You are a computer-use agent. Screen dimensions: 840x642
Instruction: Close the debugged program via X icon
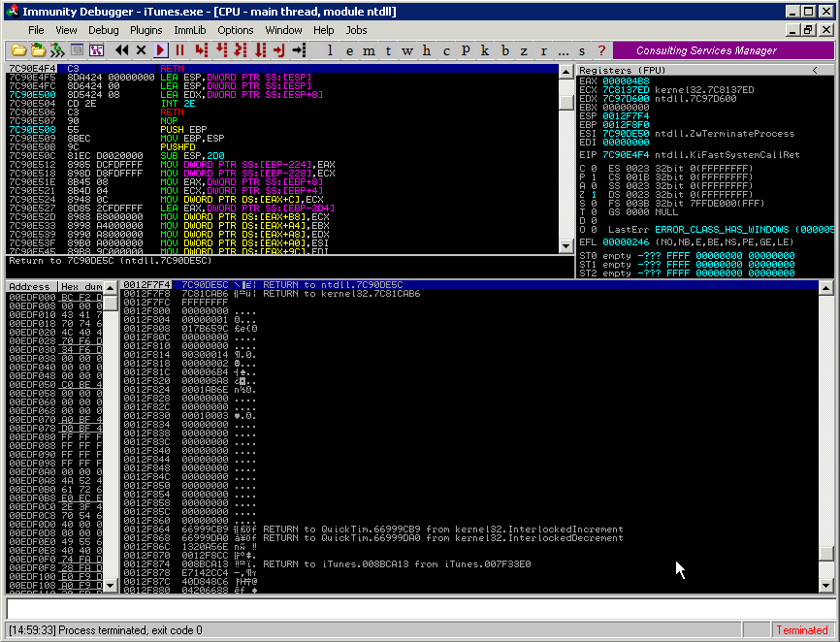pos(142,50)
